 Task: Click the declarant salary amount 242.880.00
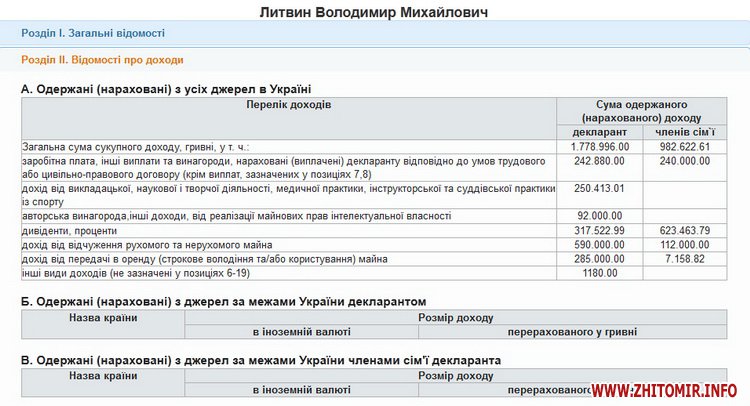coord(599,160)
